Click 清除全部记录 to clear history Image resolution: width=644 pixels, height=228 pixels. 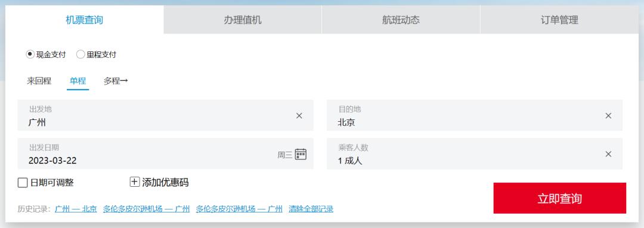tap(311, 209)
